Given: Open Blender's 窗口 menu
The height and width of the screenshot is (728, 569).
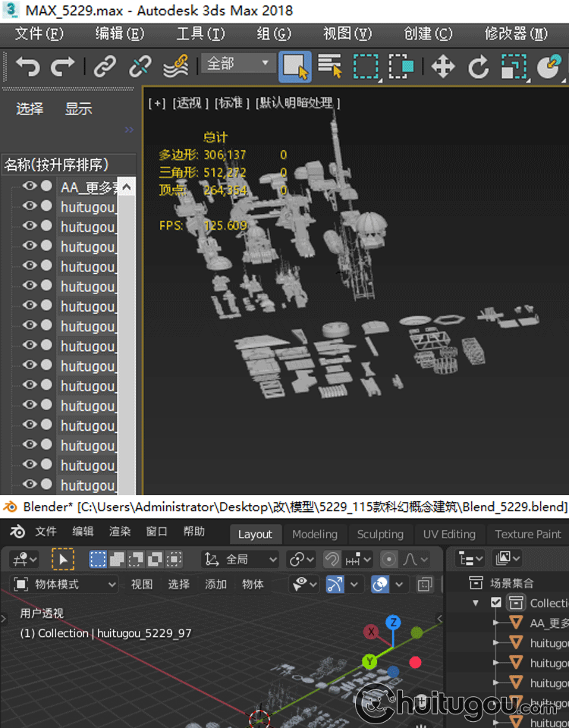Looking at the screenshot, I should (x=156, y=532).
